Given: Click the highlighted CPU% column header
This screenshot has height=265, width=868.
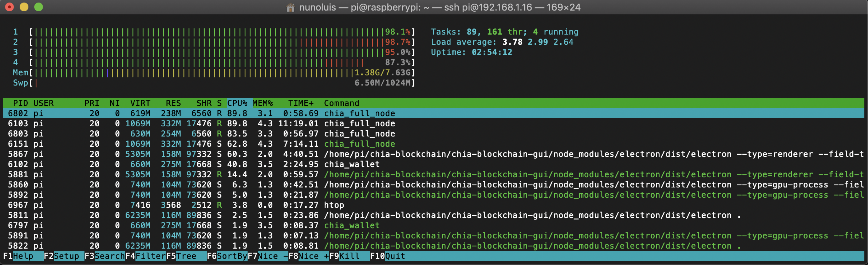Looking at the screenshot, I should [x=237, y=103].
